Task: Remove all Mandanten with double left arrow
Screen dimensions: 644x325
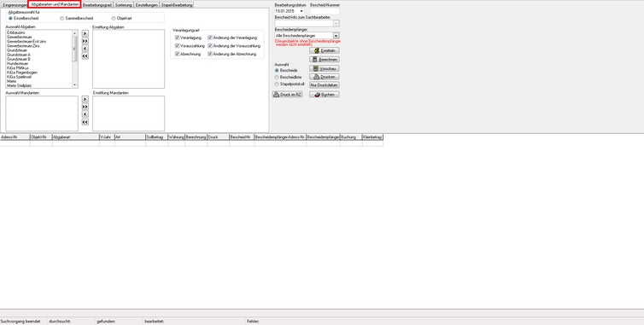Action: click(85, 122)
